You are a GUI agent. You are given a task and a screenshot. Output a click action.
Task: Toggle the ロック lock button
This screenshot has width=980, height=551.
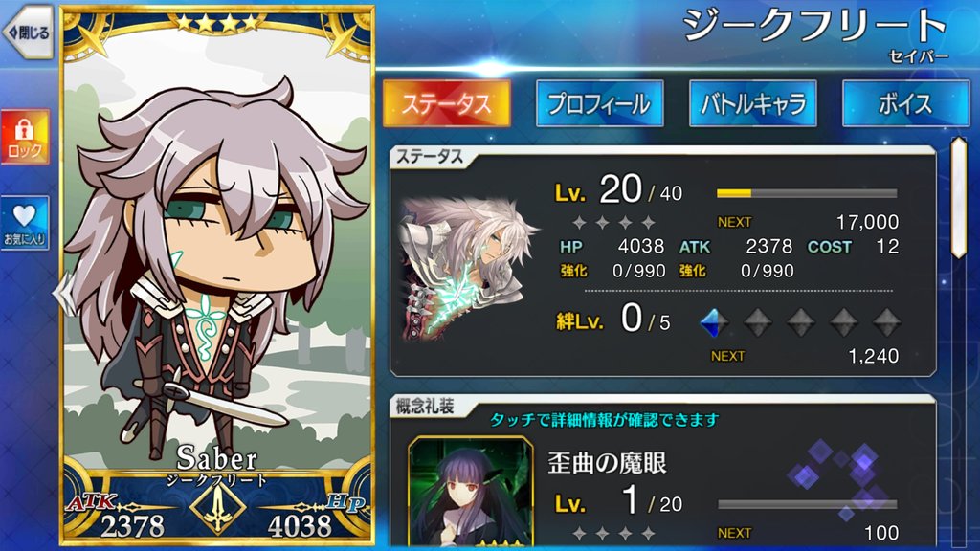point(25,137)
